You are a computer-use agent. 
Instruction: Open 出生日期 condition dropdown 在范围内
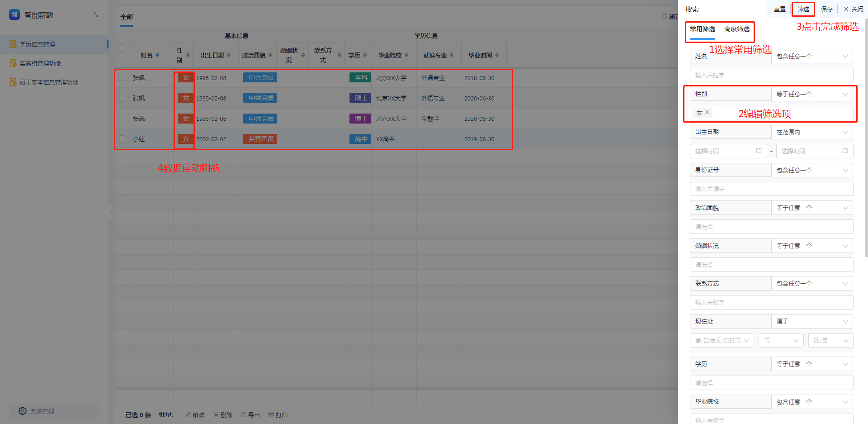click(x=812, y=132)
